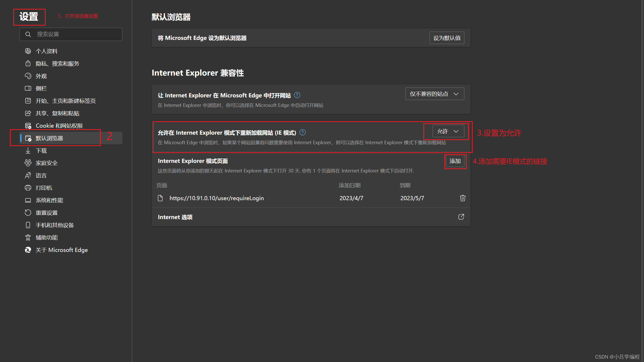Click the 设为默认值 button
This screenshot has width=644, height=362.
tap(446, 38)
